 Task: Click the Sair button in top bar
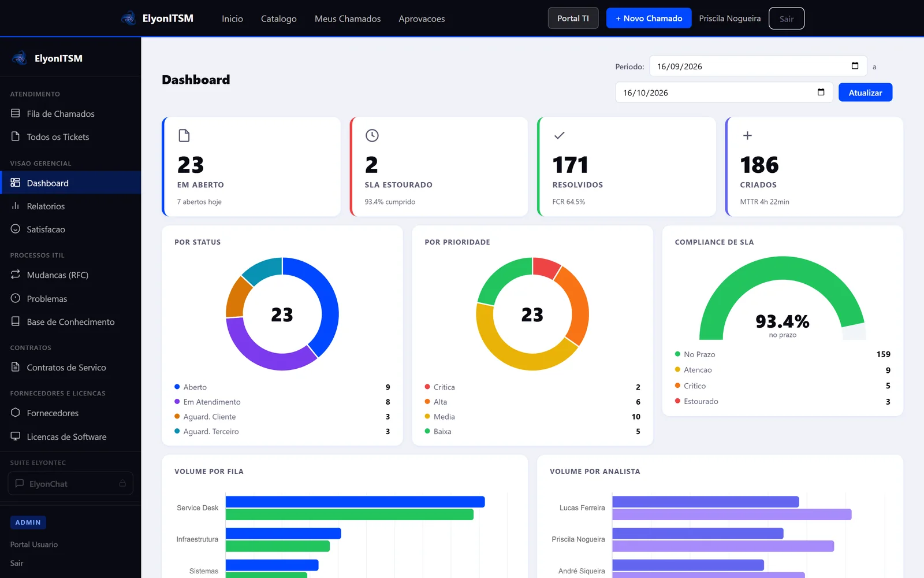pos(787,18)
